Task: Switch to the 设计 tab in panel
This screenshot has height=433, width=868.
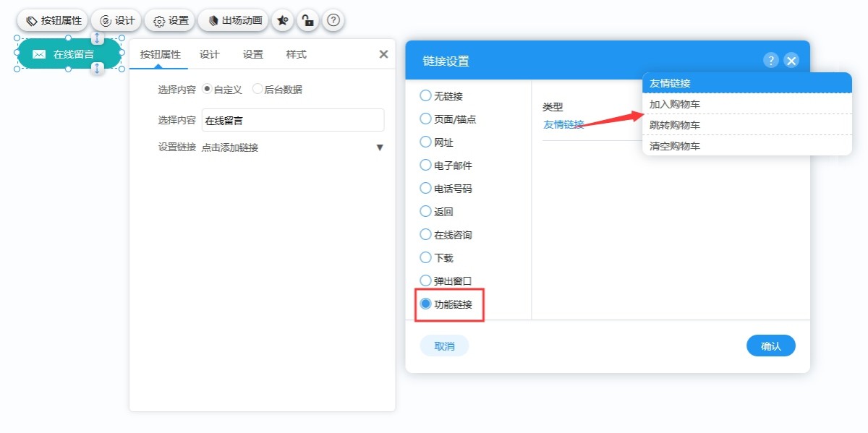Action: (209, 54)
